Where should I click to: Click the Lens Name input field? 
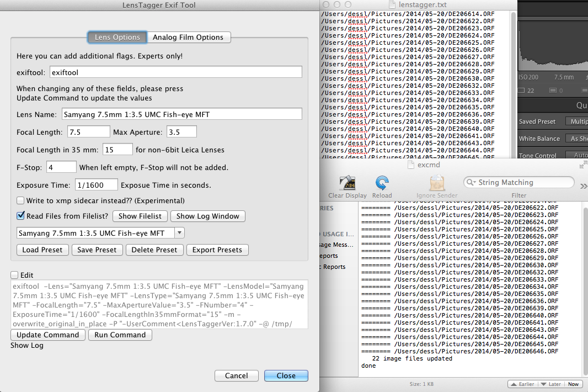coord(182,114)
